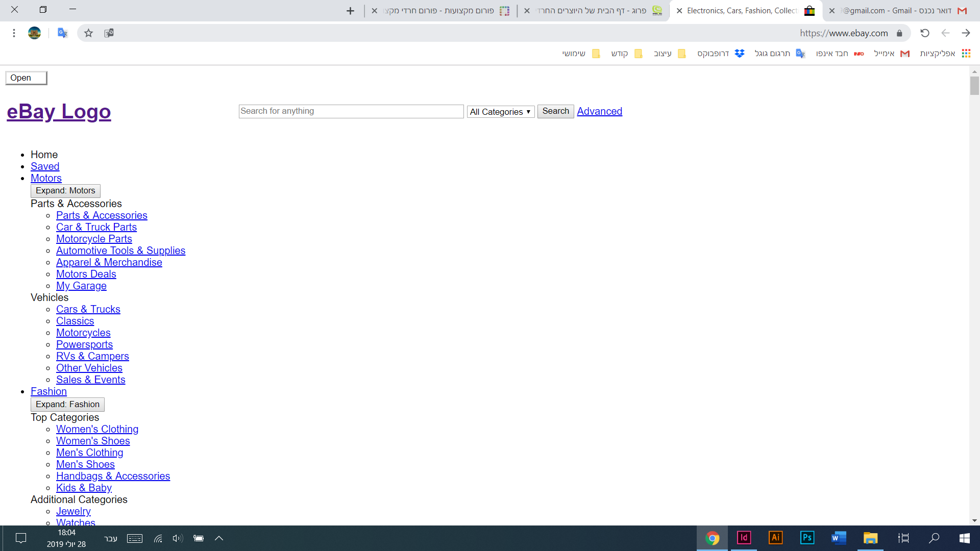Viewport: 980px width, 551px height.
Task: Click the bookmark star icon in address bar
Action: (x=88, y=33)
